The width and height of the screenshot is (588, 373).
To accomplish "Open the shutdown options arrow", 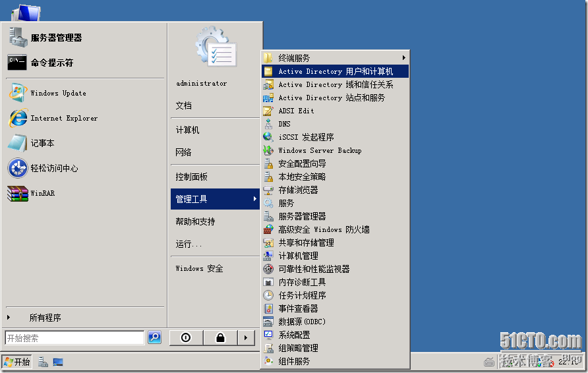I will pos(246,338).
